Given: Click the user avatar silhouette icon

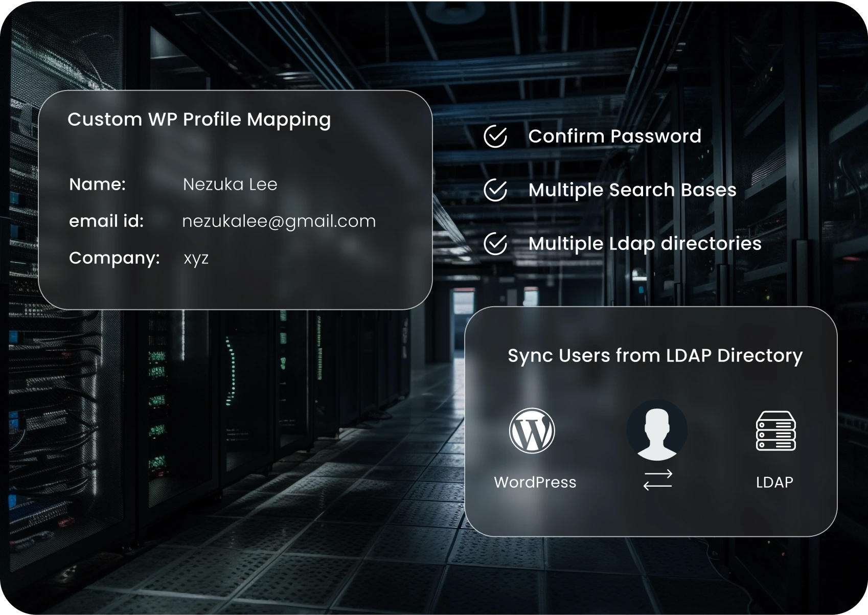Looking at the screenshot, I should 657,430.
